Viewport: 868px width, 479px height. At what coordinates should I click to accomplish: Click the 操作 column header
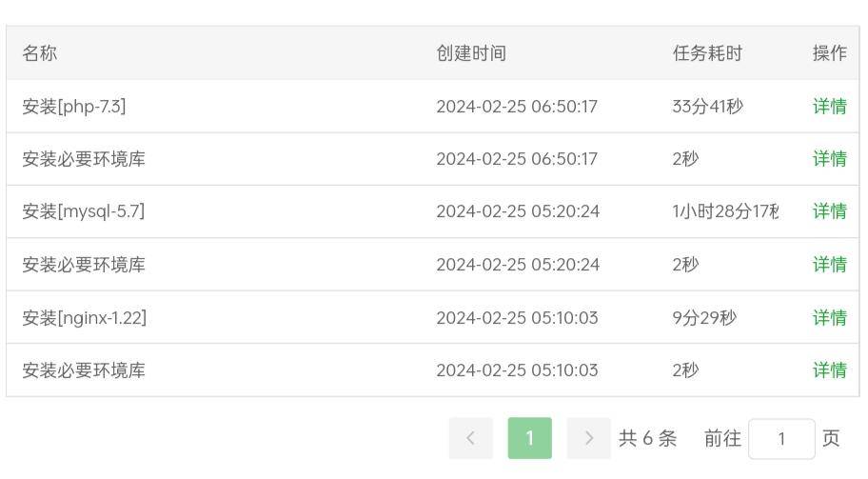[x=829, y=53]
